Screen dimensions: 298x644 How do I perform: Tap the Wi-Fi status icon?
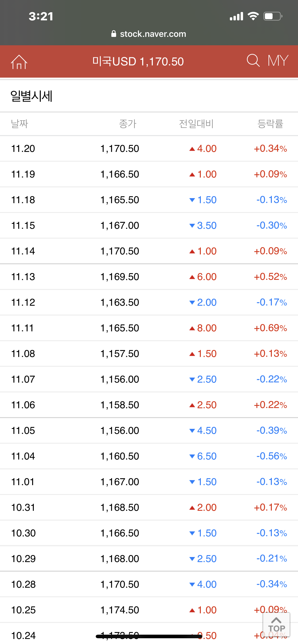click(253, 17)
